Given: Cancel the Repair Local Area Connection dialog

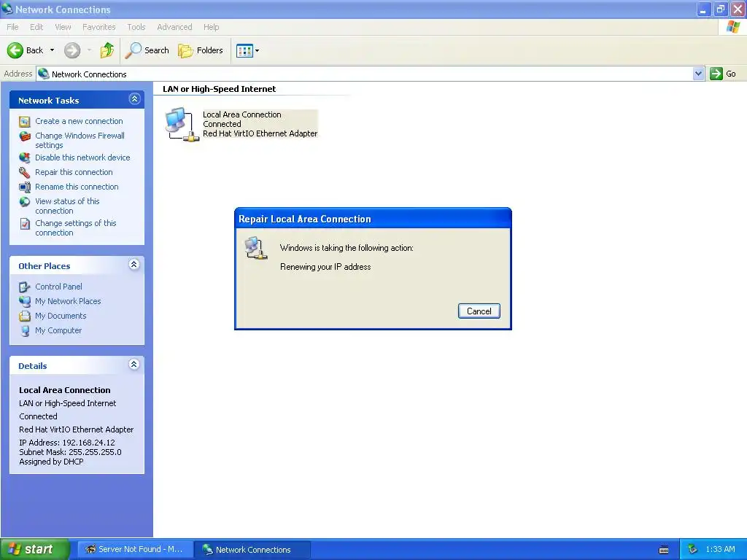Looking at the screenshot, I should [479, 311].
